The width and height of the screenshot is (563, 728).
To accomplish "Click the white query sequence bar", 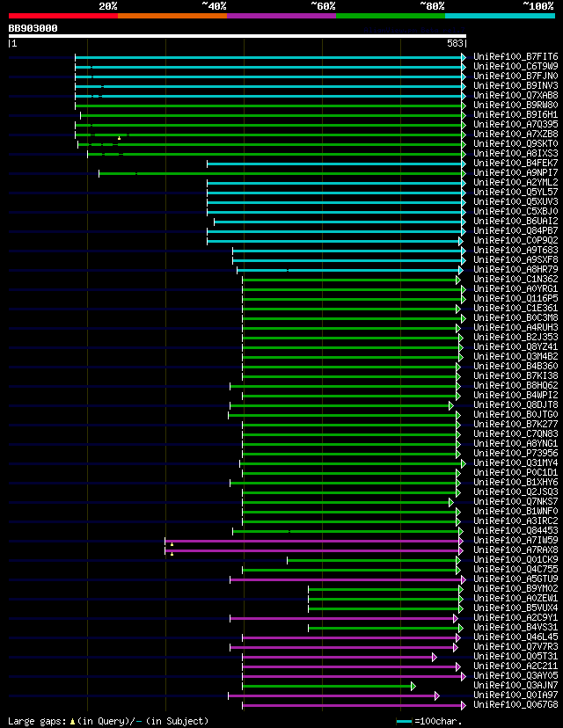I will pyautogui.click(x=238, y=36).
